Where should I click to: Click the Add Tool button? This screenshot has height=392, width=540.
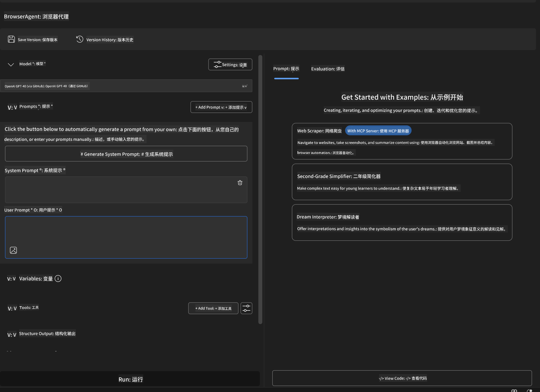(213, 308)
